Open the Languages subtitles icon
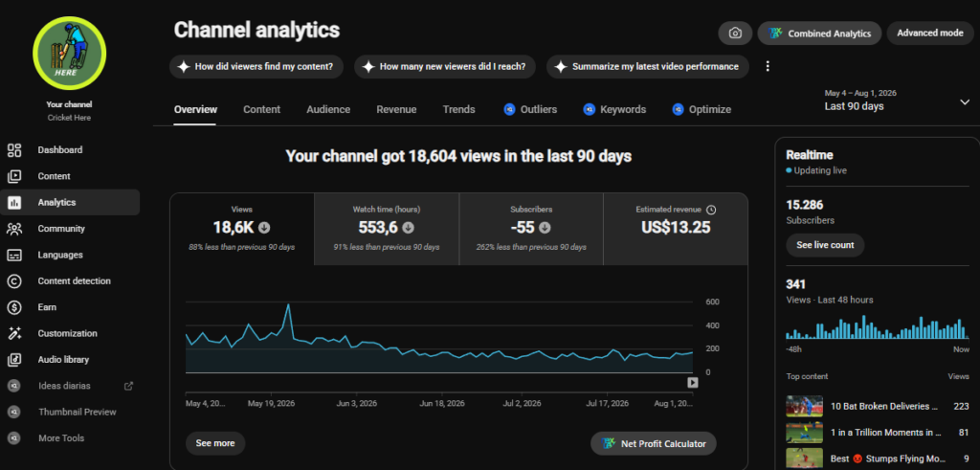This screenshot has height=470, width=980. tap(13, 255)
